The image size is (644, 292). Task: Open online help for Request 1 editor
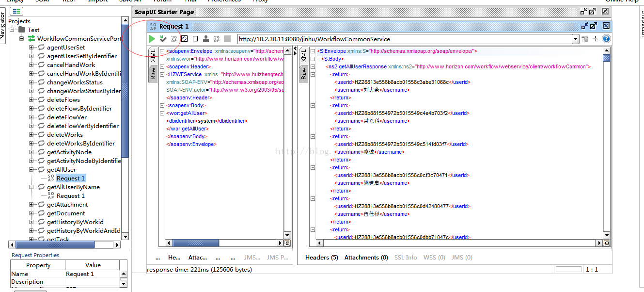point(606,39)
